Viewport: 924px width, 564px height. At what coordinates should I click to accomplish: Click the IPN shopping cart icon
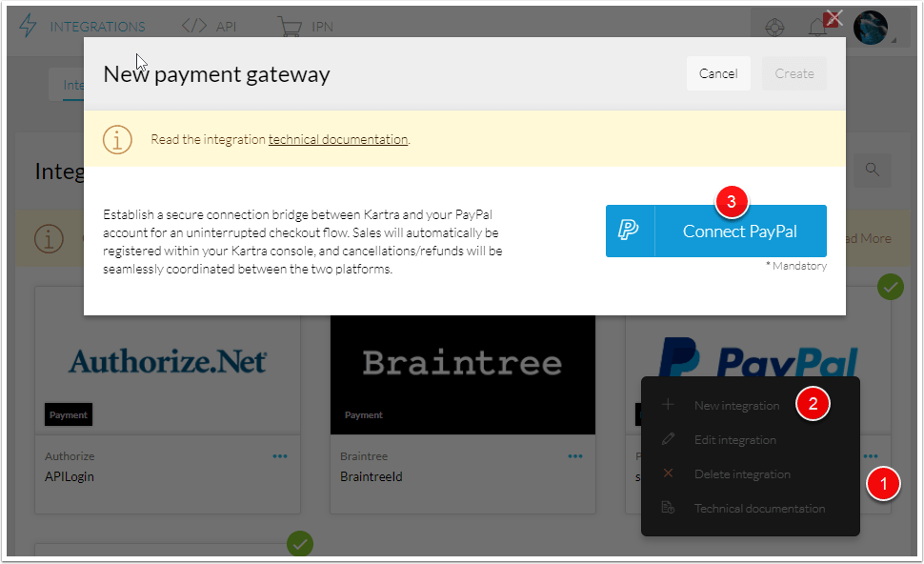click(x=290, y=26)
